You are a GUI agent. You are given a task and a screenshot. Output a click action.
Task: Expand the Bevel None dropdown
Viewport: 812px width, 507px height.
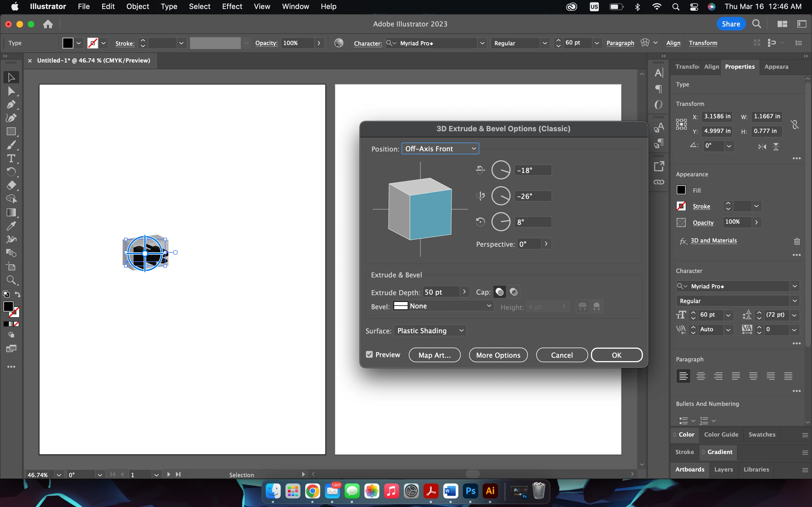pyautogui.click(x=443, y=306)
